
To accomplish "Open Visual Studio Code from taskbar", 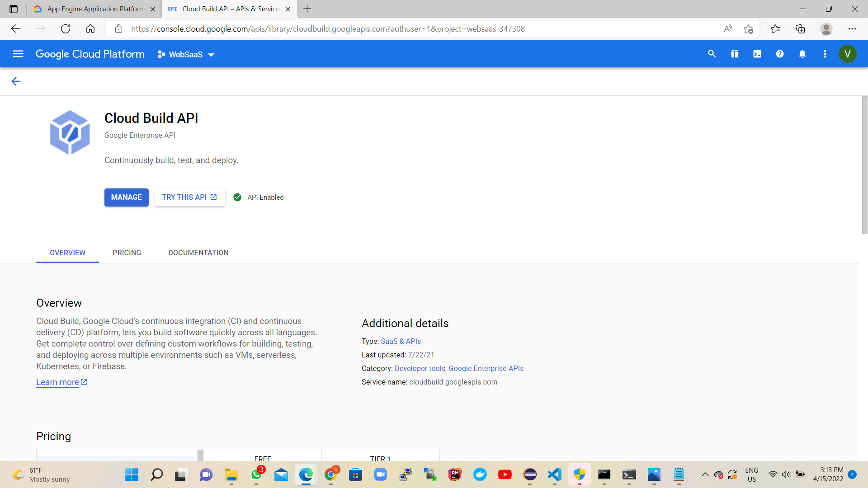I will click(555, 474).
